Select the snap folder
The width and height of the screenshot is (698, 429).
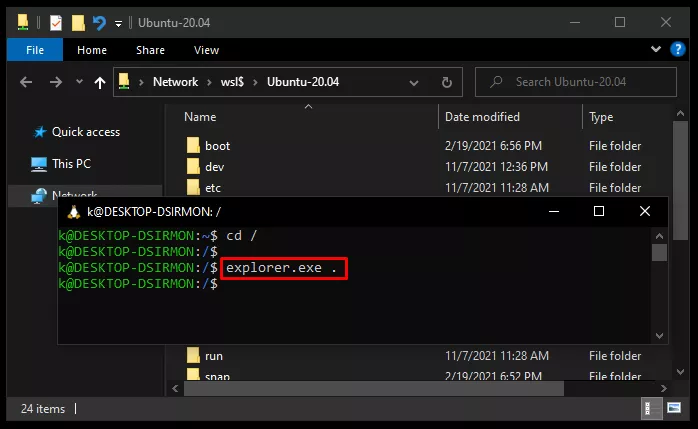(217, 376)
